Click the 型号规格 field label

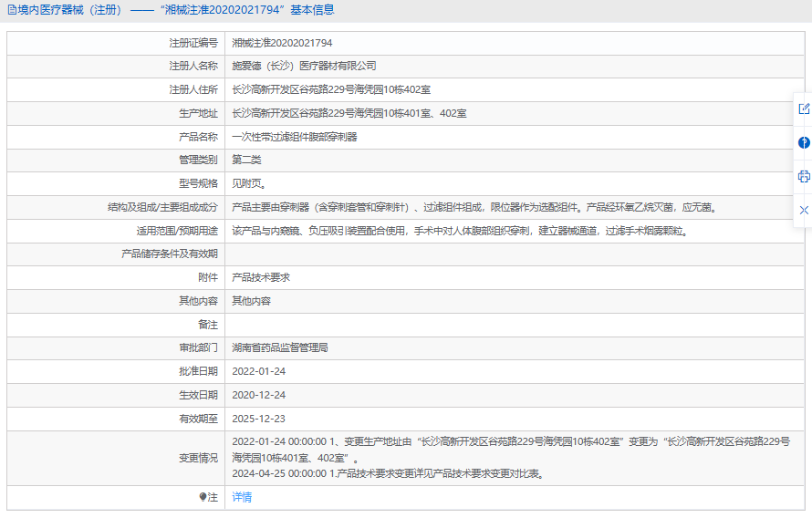198,183
